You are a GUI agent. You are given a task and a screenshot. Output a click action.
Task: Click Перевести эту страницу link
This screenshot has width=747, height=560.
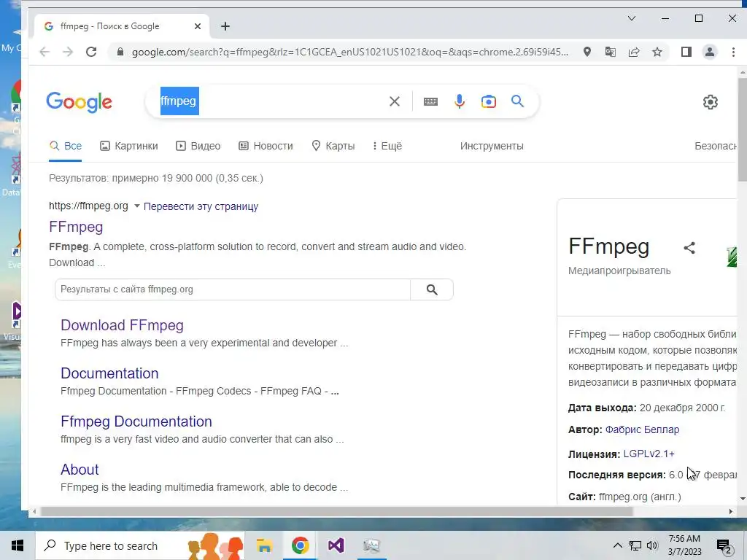pos(201,206)
